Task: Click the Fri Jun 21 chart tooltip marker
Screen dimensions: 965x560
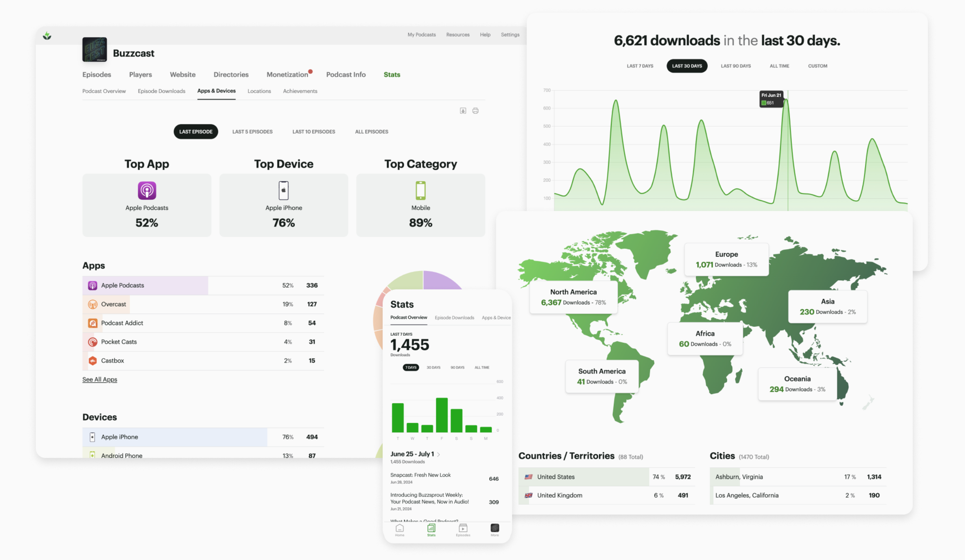Action: pyautogui.click(x=771, y=99)
